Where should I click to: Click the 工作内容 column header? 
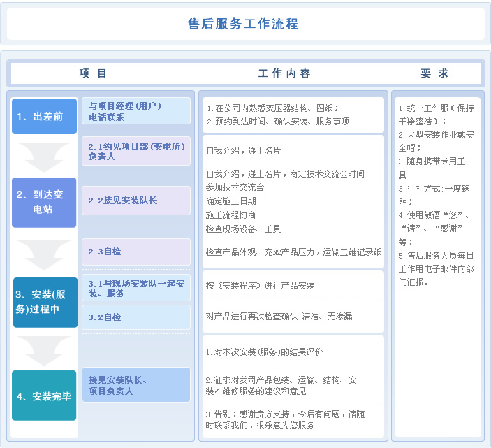click(x=284, y=73)
